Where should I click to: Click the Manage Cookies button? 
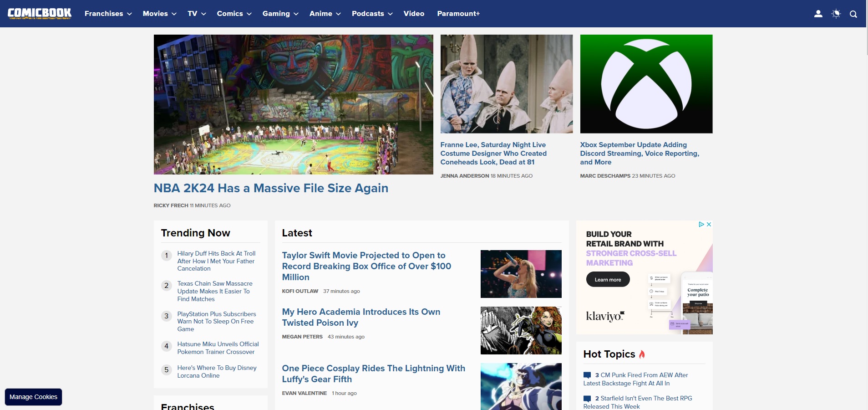click(x=33, y=397)
